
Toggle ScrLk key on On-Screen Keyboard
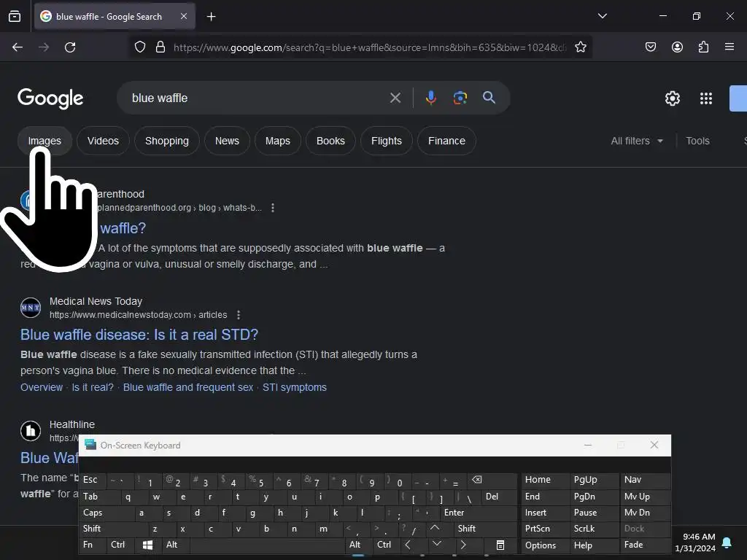[594, 529]
